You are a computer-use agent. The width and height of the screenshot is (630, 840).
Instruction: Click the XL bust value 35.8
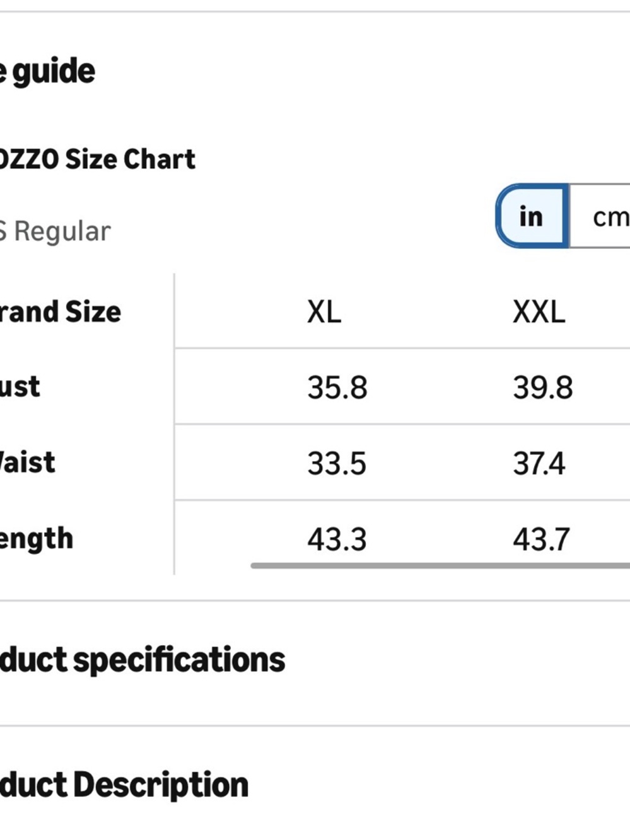[337, 387]
